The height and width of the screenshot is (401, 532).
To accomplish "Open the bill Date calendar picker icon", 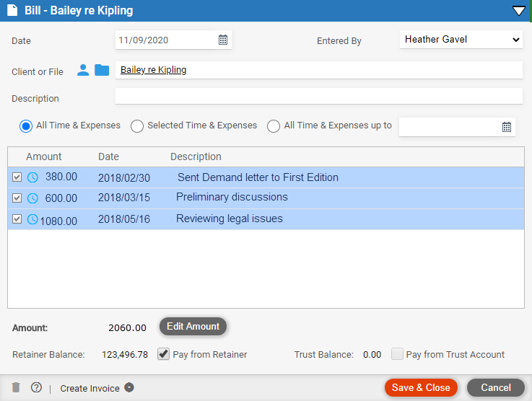I will [223, 40].
